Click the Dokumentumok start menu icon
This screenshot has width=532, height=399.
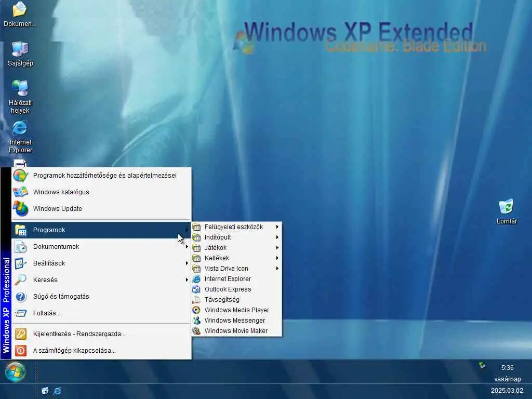tap(21, 247)
